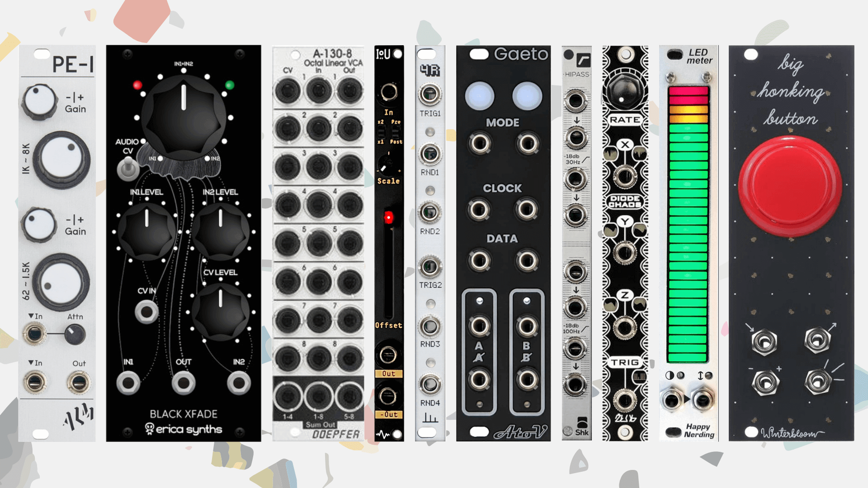Flip the x2/x1 switch on IOU
The image size is (868, 488).
[381, 132]
